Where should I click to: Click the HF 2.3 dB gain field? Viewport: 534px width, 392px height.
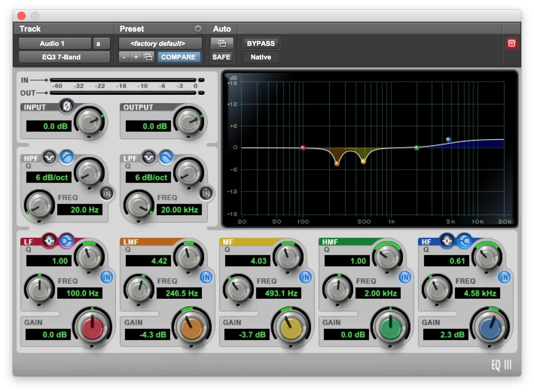pos(446,334)
